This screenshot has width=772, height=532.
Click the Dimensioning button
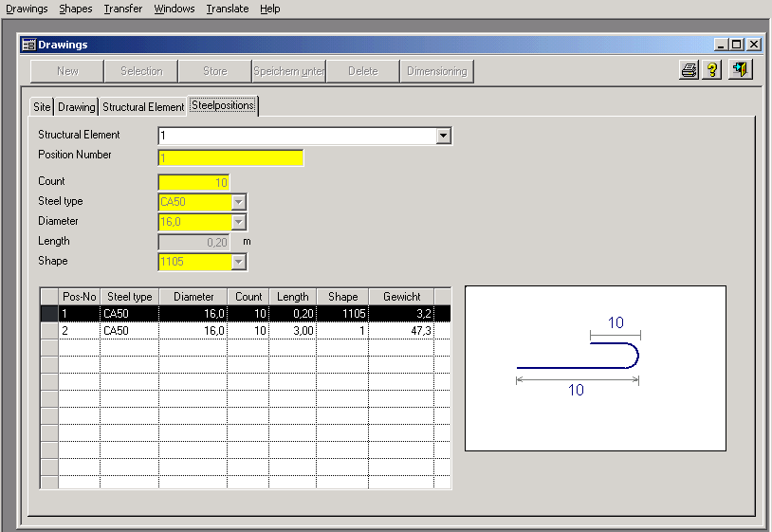click(x=436, y=71)
